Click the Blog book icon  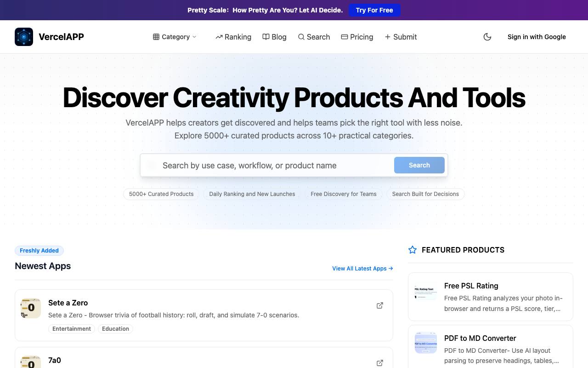click(x=266, y=37)
